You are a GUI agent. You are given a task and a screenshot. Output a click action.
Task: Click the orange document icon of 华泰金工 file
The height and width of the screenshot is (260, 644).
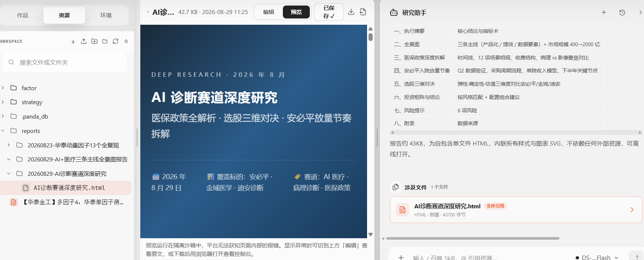(14, 202)
